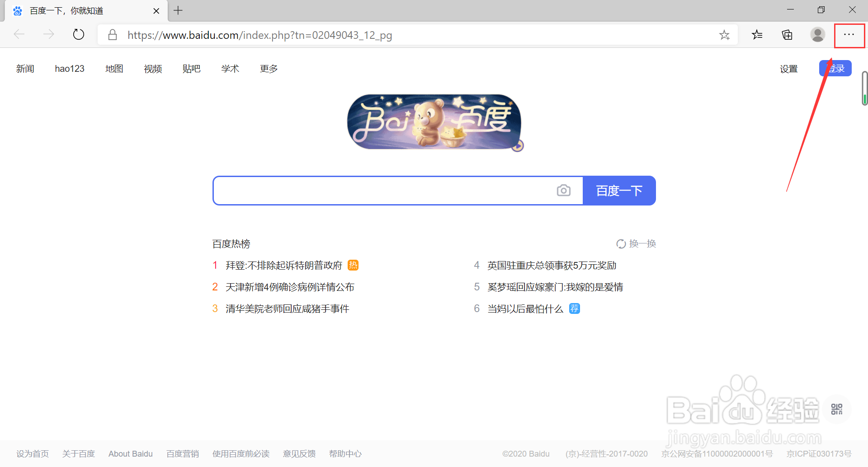Expand the 更多 nav menu
This screenshot has width=868, height=467.
coord(269,69)
